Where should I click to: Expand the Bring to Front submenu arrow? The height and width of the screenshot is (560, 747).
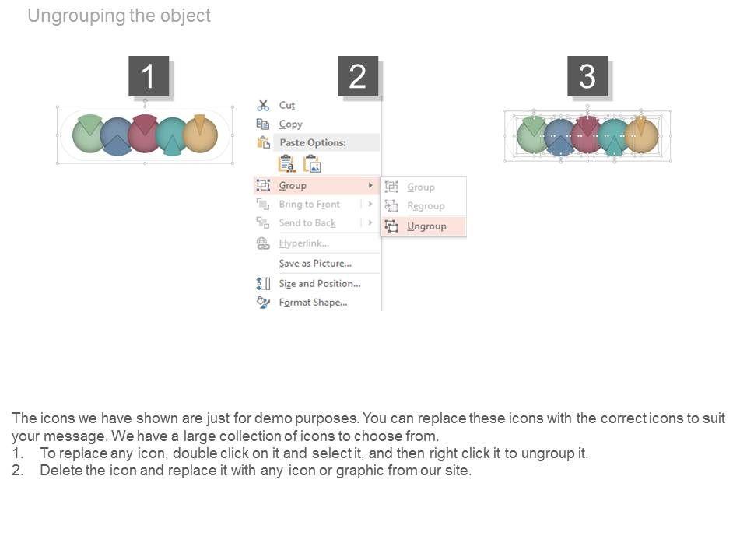pos(370,204)
